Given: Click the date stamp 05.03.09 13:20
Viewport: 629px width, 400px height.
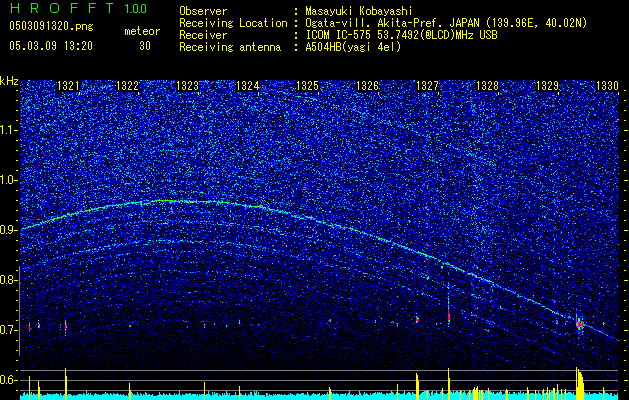Looking at the screenshot, I should click(x=51, y=46).
